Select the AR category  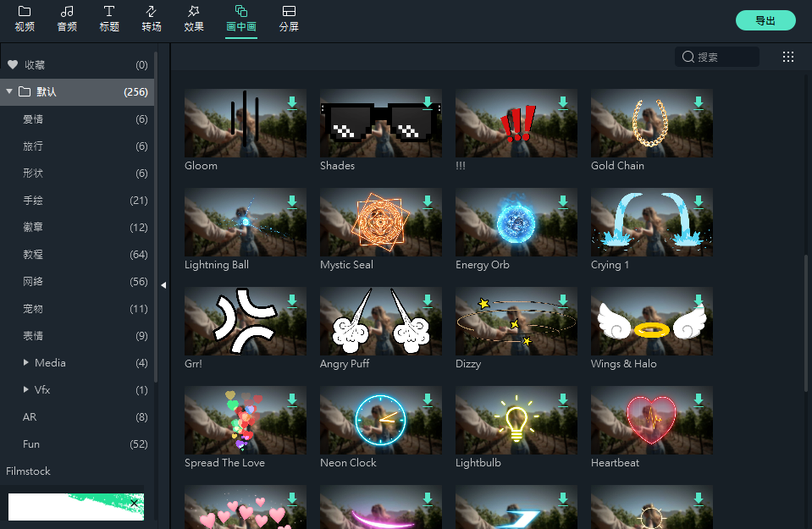[77, 416]
